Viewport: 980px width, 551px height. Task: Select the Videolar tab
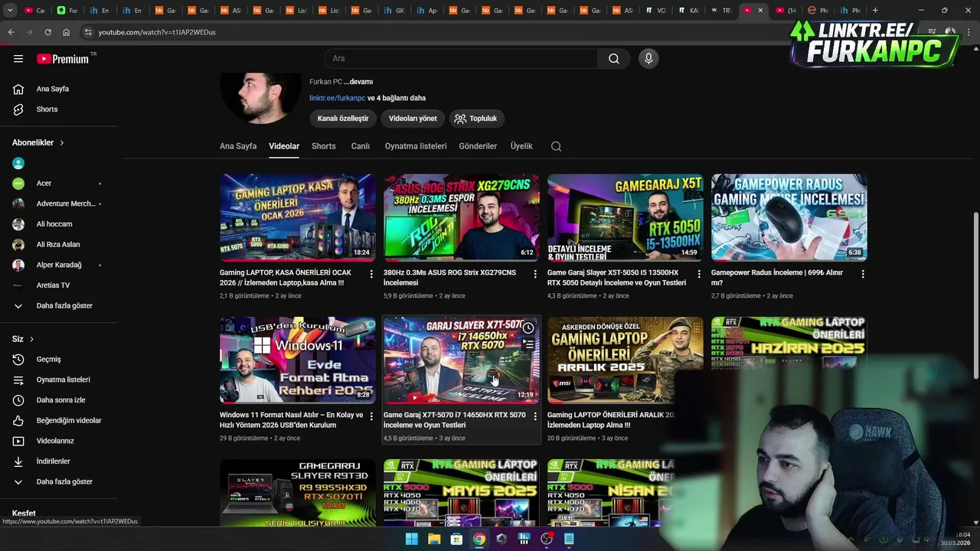(284, 146)
